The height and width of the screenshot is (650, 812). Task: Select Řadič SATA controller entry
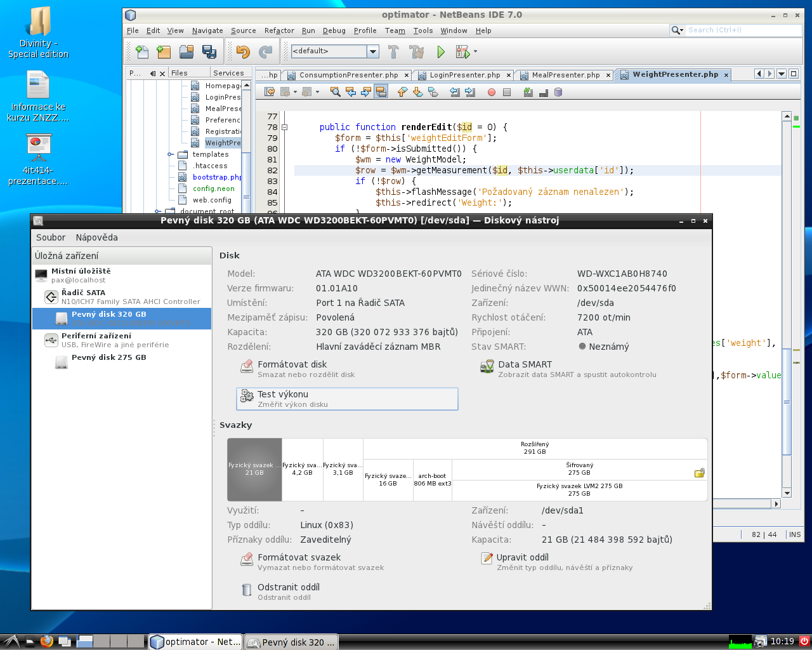(x=122, y=297)
